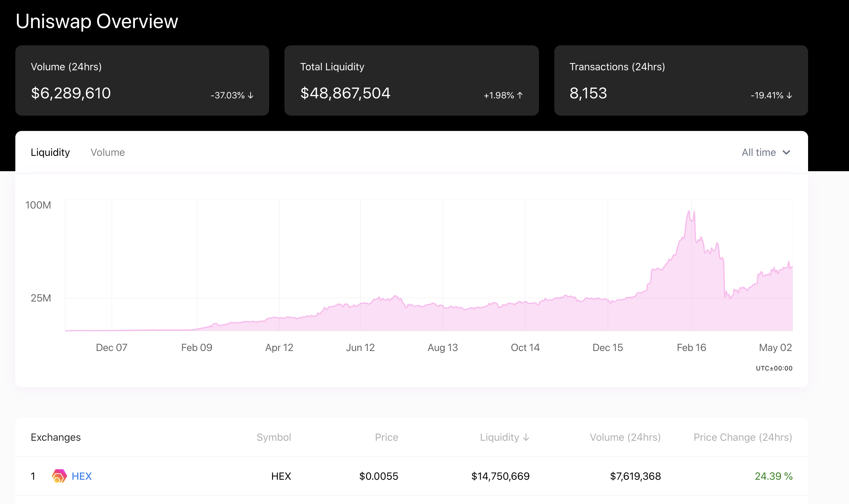The image size is (849, 504).
Task: Select the $48,867,504 total liquidity value
Action: click(345, 93)
